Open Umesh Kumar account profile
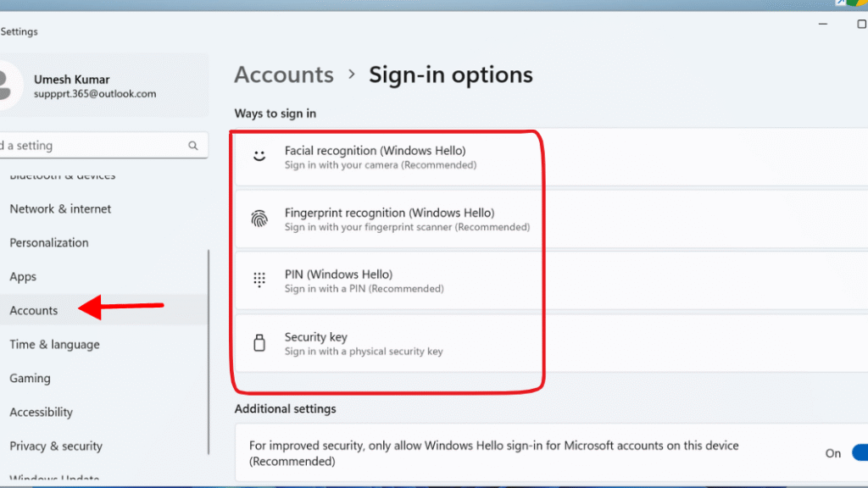This screenshot has height=488, width=868. click(x=104, y=85)
